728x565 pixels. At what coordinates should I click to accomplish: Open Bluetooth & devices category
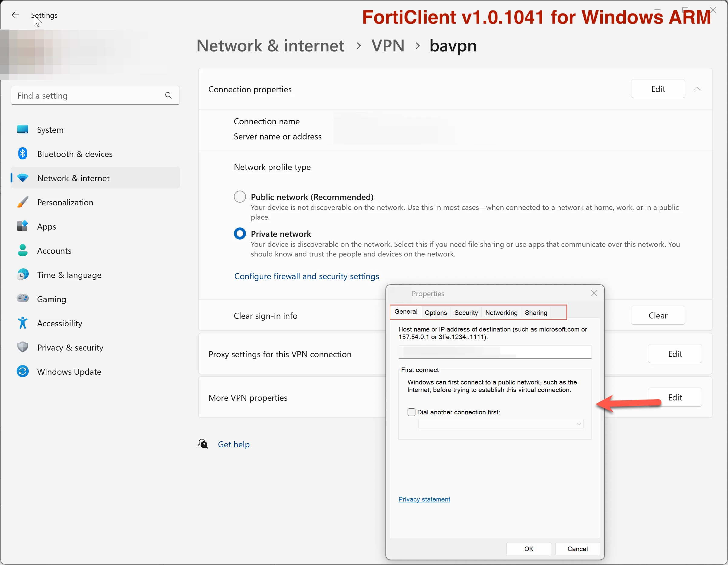pos(95,154)
